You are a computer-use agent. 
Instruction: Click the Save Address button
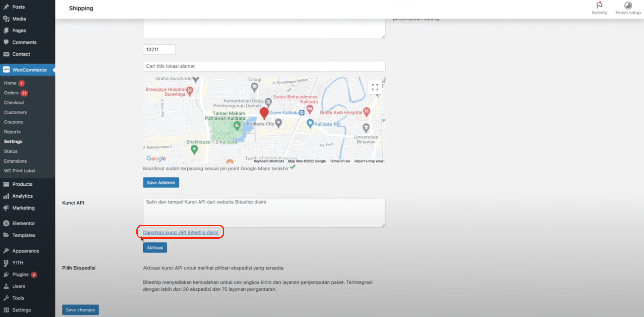[161, 182]
